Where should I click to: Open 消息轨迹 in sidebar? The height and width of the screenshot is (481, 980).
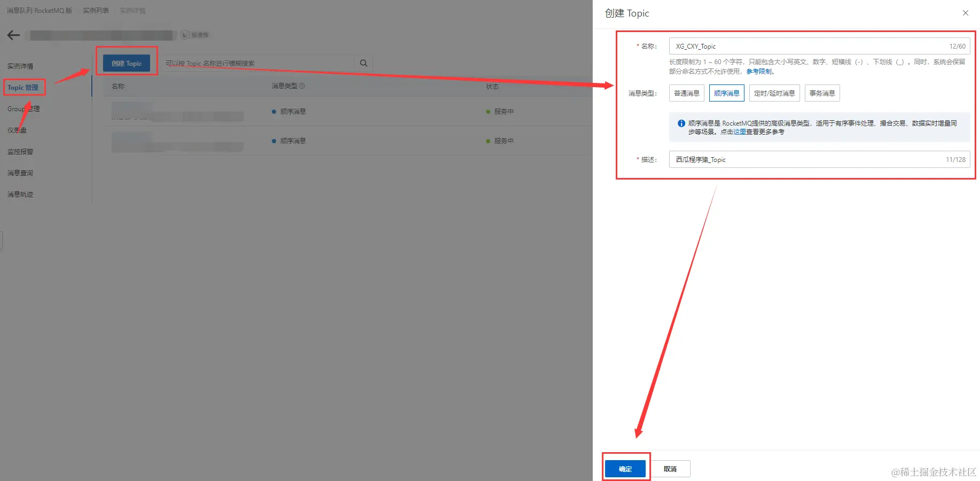pos(20,195)
